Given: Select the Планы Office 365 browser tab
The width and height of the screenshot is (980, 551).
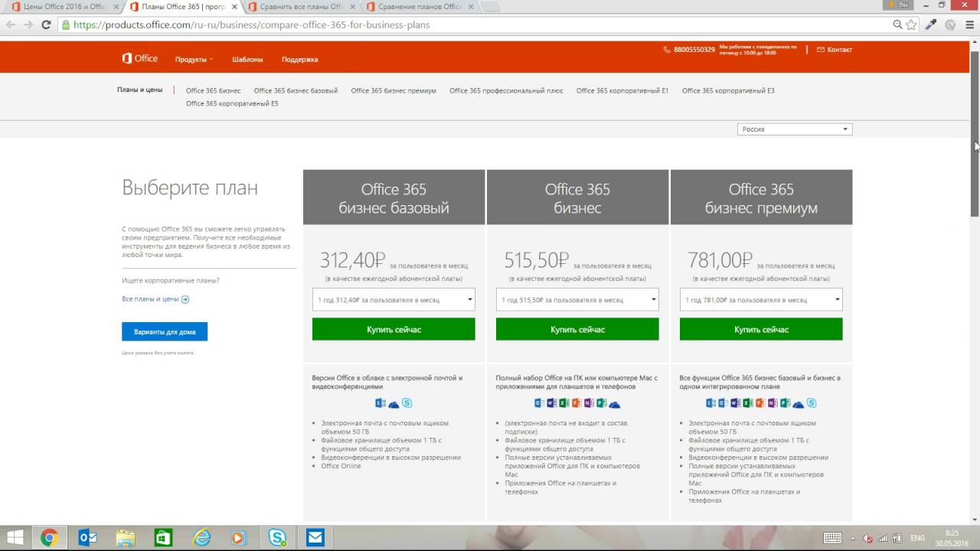Looking at the screenshot, I should 182,7.
